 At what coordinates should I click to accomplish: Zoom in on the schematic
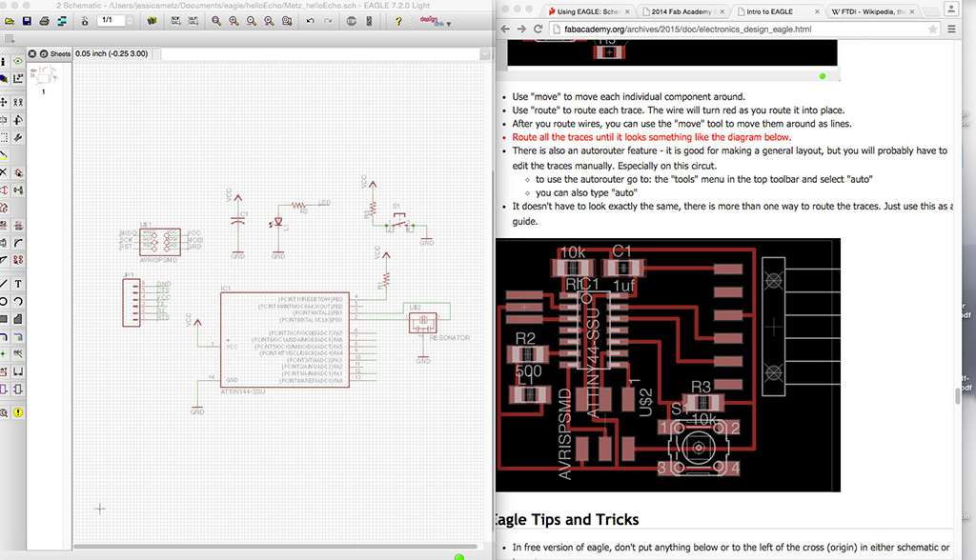pyautogui.click(x=234, y=21)
